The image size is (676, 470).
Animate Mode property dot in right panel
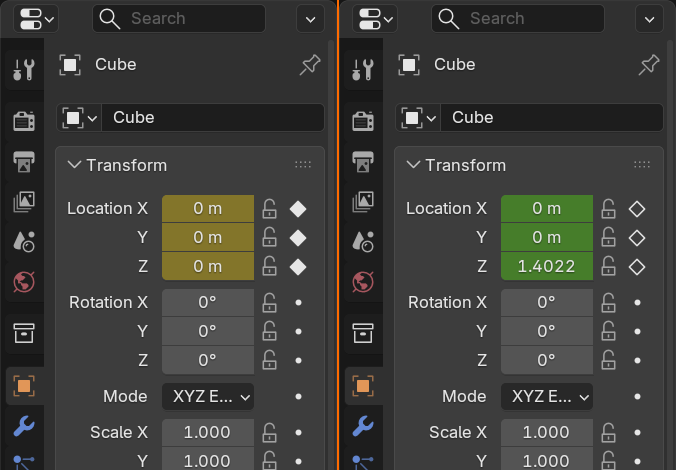[x=637, y=396]
